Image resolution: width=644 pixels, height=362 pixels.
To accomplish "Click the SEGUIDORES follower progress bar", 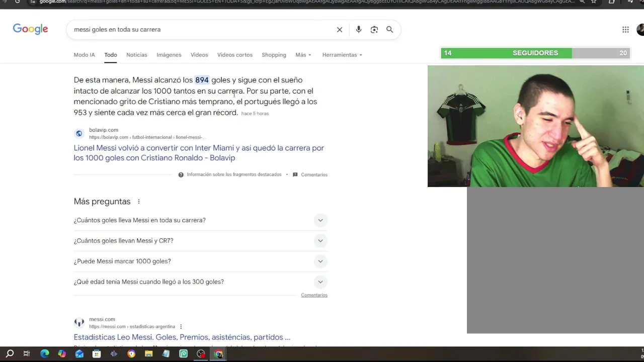I will [x=535, y=53].
